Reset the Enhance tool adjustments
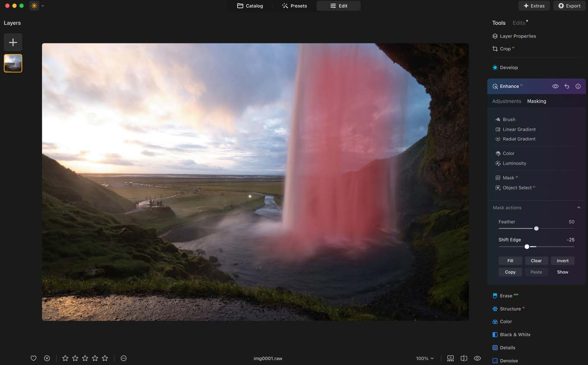This screenshot has height=365, width=588. click(567, 87)
